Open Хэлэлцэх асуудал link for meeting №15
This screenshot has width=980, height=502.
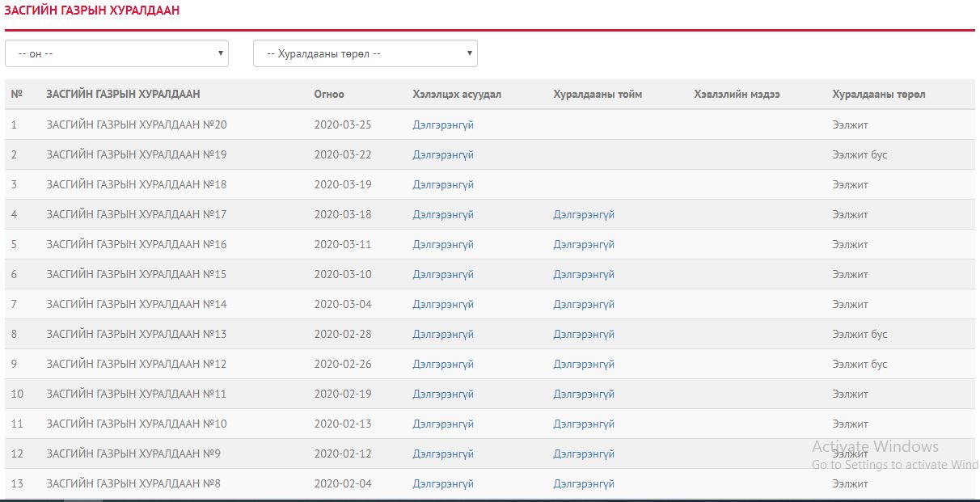tap(443, 275)
